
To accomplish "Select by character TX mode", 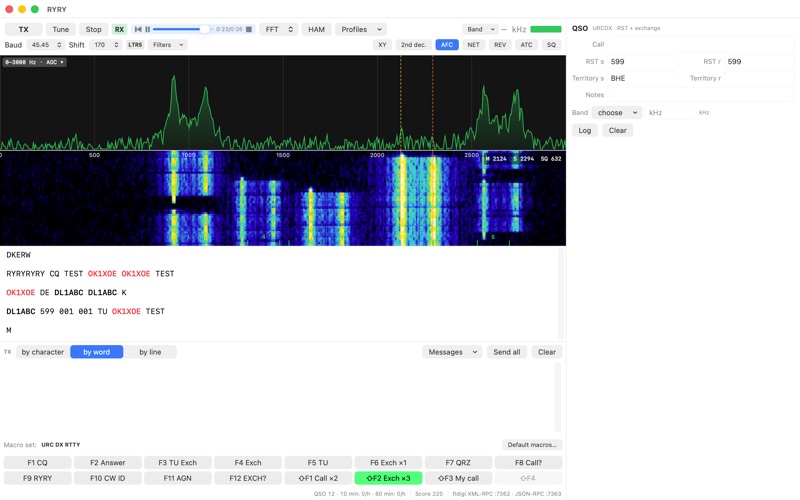I will pos(43,352).
